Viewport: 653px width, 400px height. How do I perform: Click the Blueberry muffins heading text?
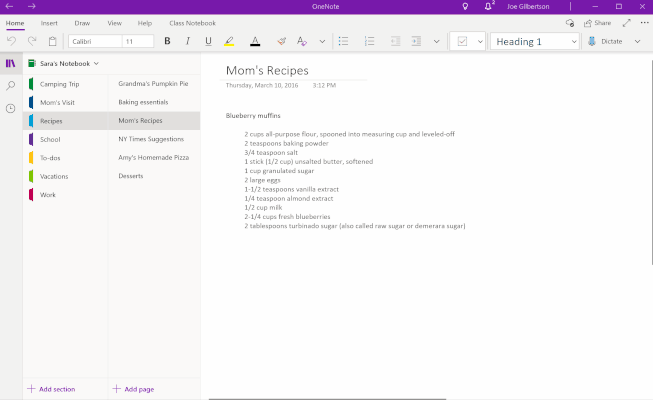click(253, 115)
